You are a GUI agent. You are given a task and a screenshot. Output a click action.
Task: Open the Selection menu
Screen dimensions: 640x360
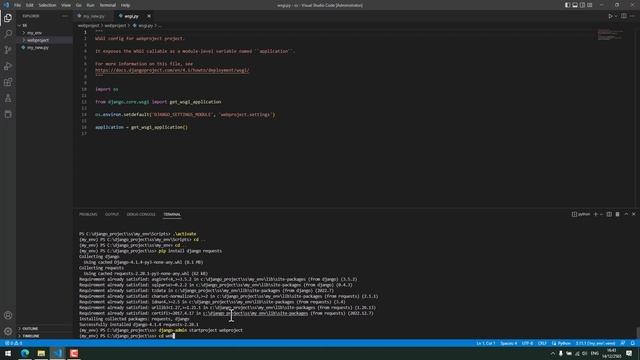pyautogui.click(x=47, y=5)
